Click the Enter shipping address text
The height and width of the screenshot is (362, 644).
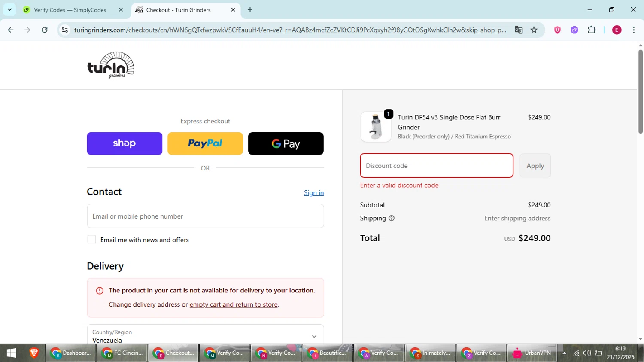[517, 218]
